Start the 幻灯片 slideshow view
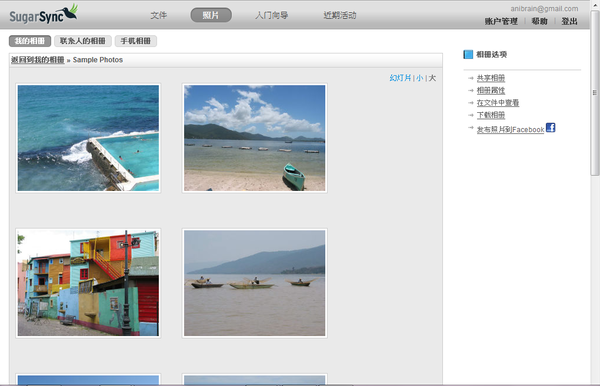The height and width of the screenshot is (386, 600). [x=400, y=78]
